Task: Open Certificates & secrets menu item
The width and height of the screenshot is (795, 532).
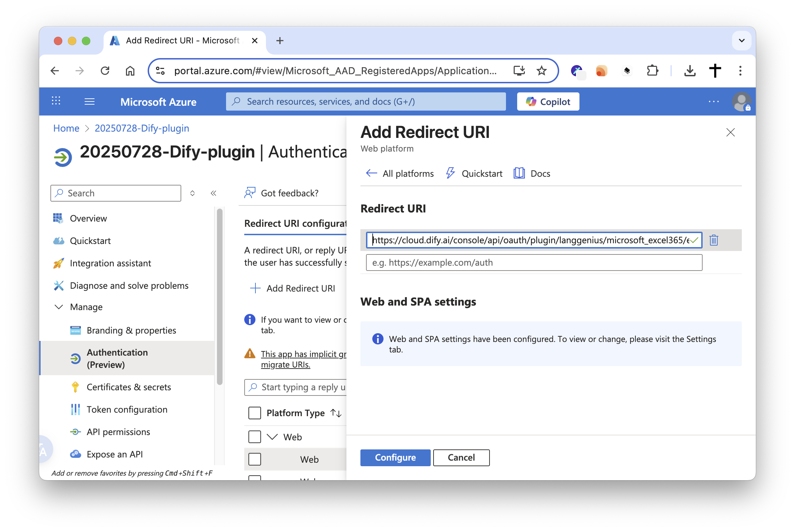Action: point(128,387)
